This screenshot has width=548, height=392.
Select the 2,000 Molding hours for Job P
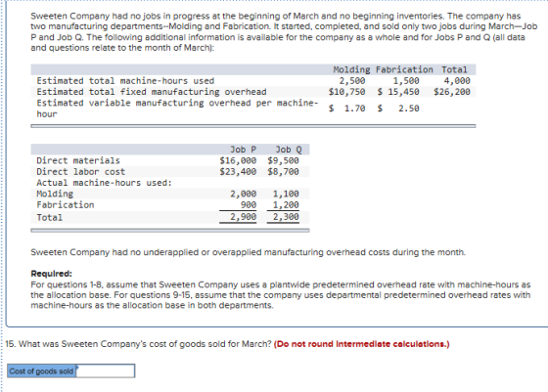244,194
